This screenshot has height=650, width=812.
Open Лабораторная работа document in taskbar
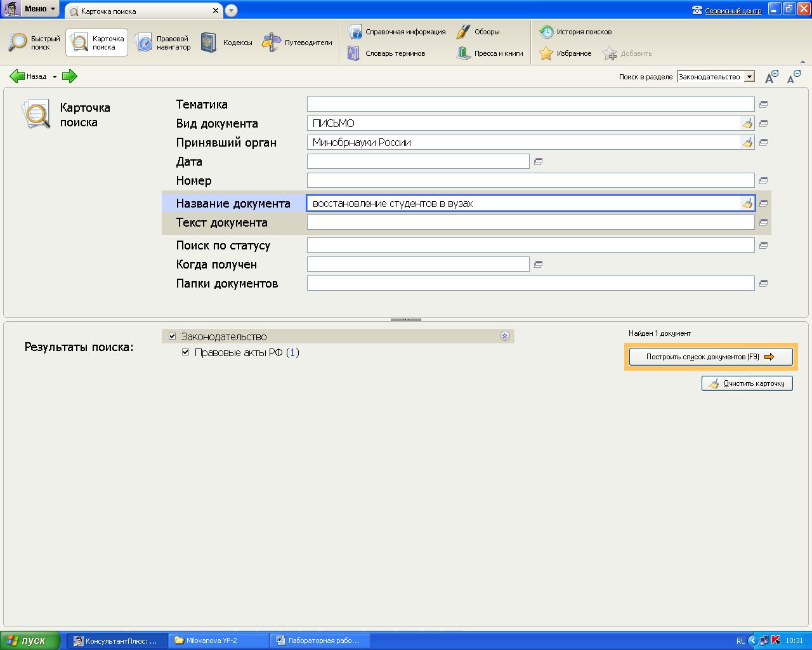point(320,640)
